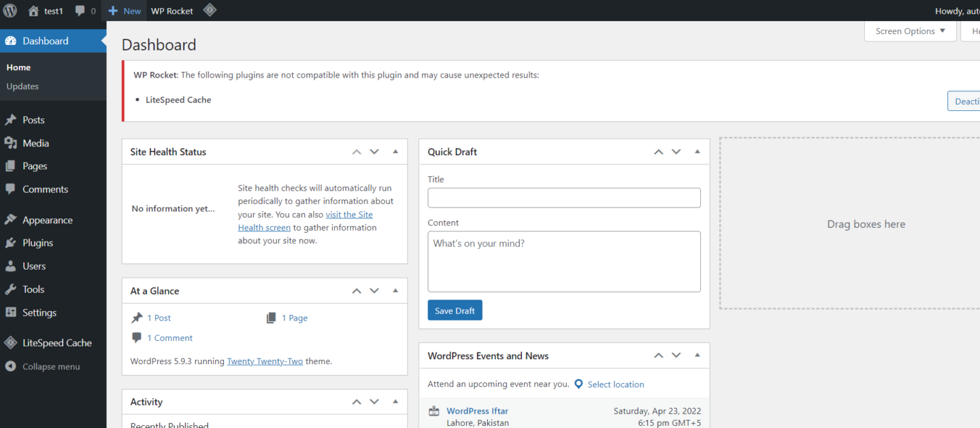Collapse the At a Glance panel

point(395,291)
